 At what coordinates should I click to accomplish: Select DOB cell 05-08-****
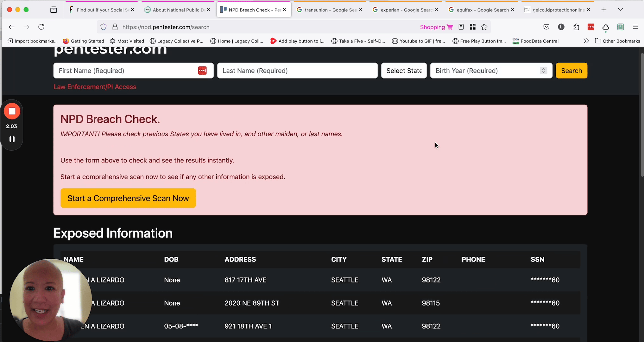tap(181, 326)
